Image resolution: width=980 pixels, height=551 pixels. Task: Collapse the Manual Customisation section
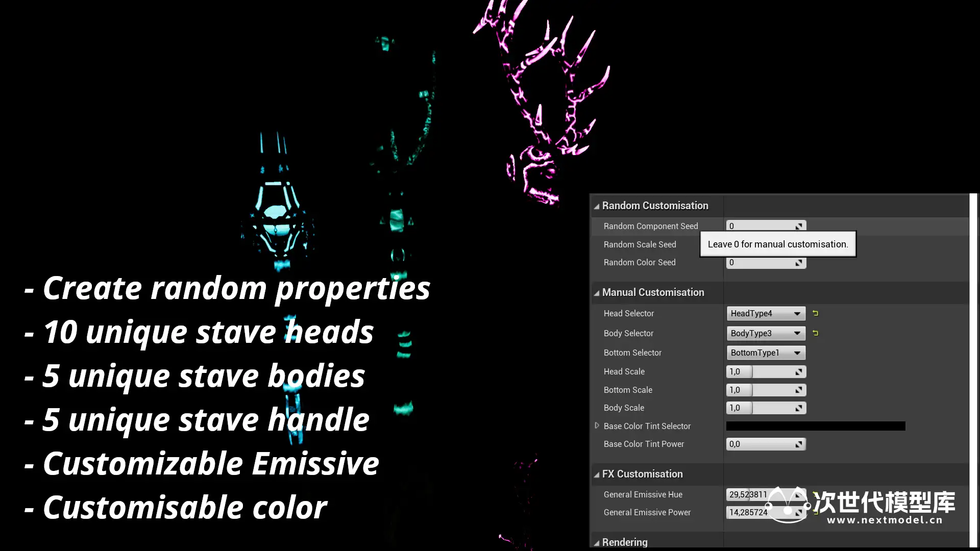(x=596, y=293)
